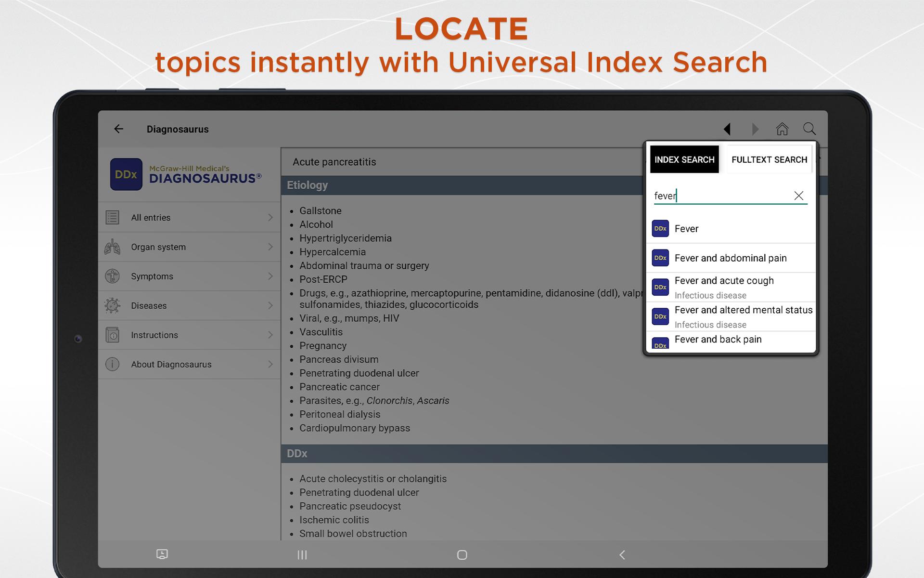924x578 pixels.
Task: Tap the back arrow beside Diagnosaurus title
Action: point(118,129)
